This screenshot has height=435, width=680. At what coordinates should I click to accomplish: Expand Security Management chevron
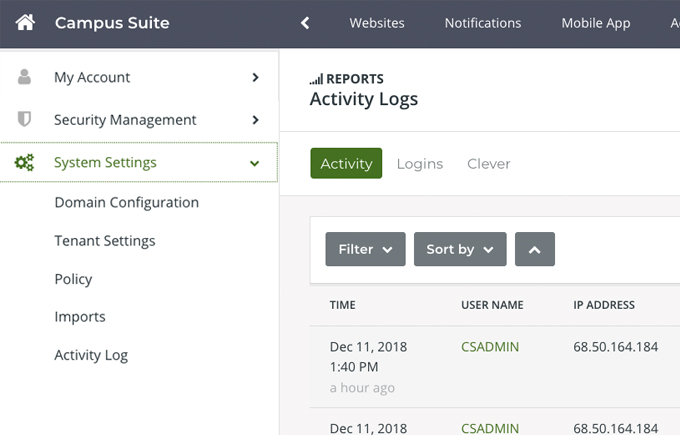click(256, 120)
